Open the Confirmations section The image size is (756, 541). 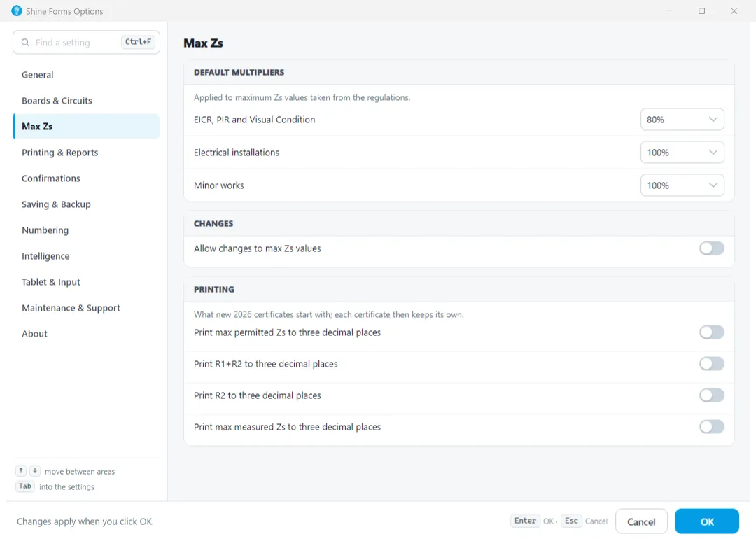coord(86,178)
